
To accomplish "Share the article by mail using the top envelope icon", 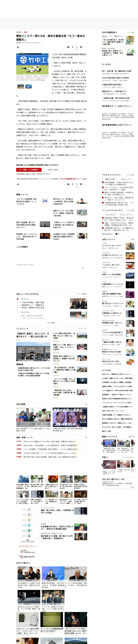I will [x=68, y=47].
